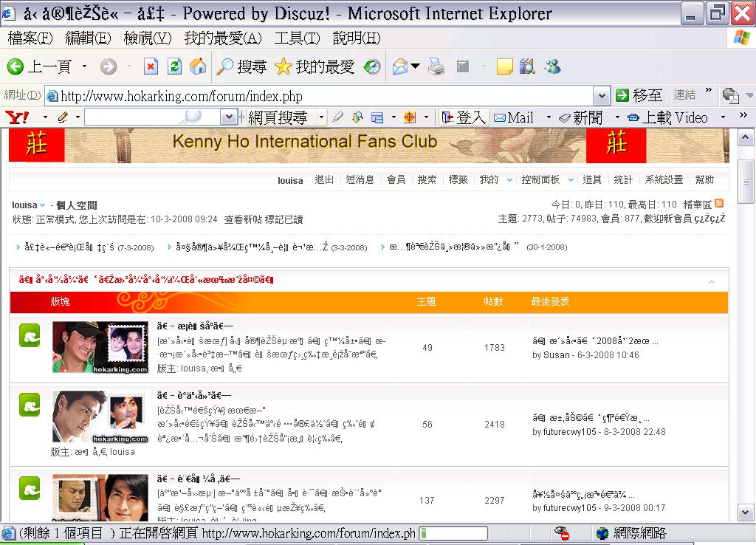Screen dimensions: 756x545
Task: Open the 控制面板 dropdown arrow
Action: pos(571,180)
